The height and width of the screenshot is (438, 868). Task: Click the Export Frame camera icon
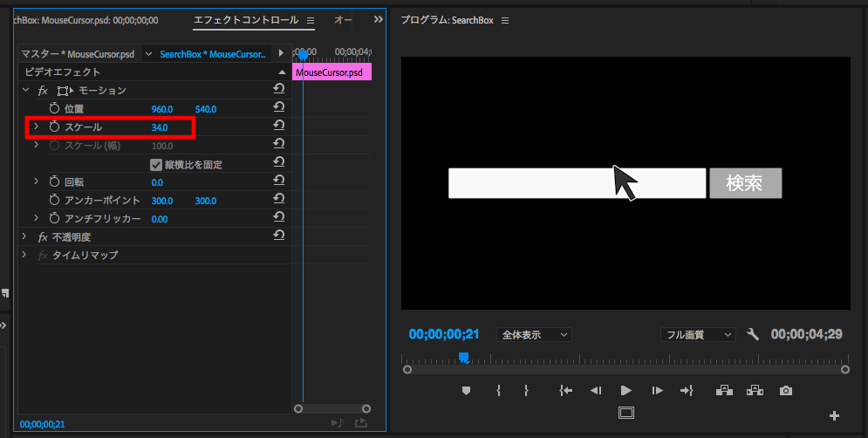786,391
